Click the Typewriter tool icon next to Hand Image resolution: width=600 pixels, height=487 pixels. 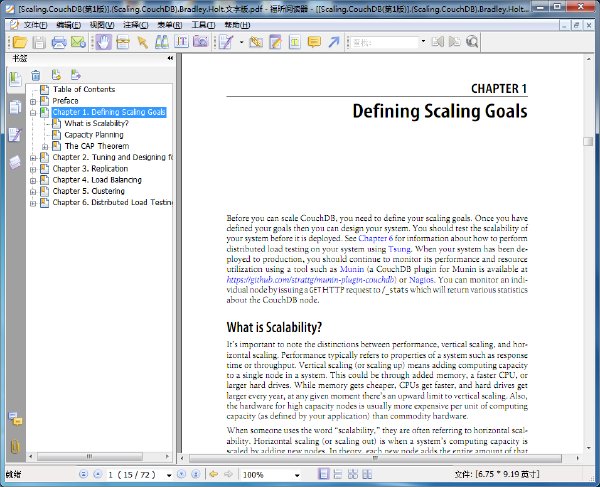[123, 42]
